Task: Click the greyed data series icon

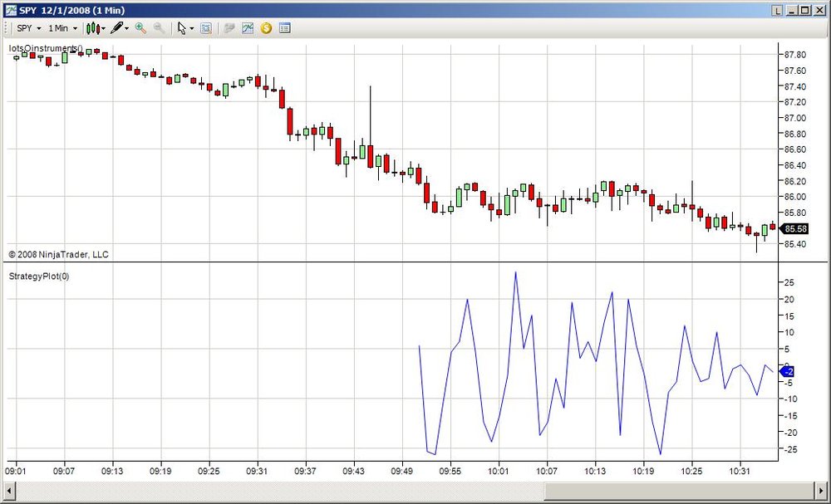Action: click(229, 28)
